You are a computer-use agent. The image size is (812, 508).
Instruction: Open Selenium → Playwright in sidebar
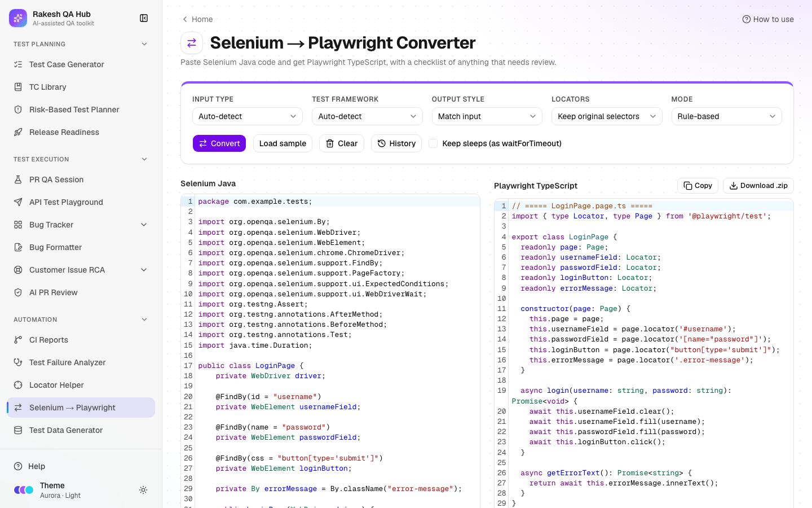(81, 408)
